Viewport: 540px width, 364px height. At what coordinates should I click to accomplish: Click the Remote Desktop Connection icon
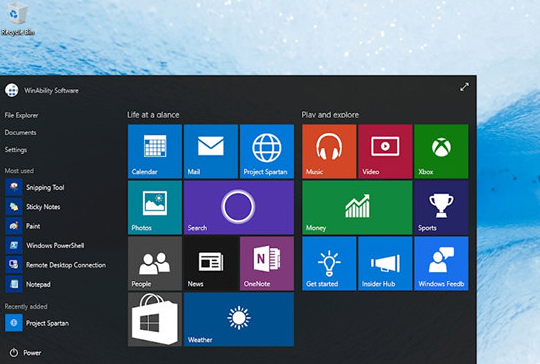pyautogui.click(x=14, y=265)
